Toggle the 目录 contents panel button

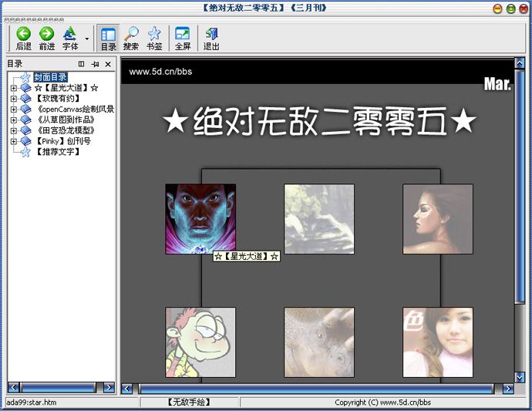108,39
